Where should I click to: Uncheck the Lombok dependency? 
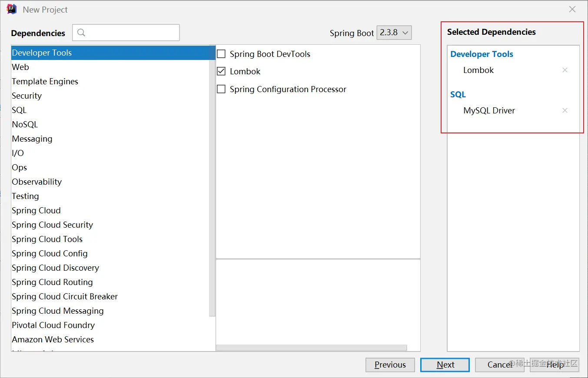[x=221, y=71]
